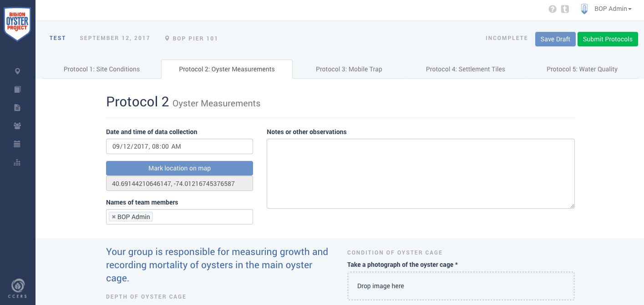Click the Notes or other observations textarea
644x305 pixels.
[421, 174]
